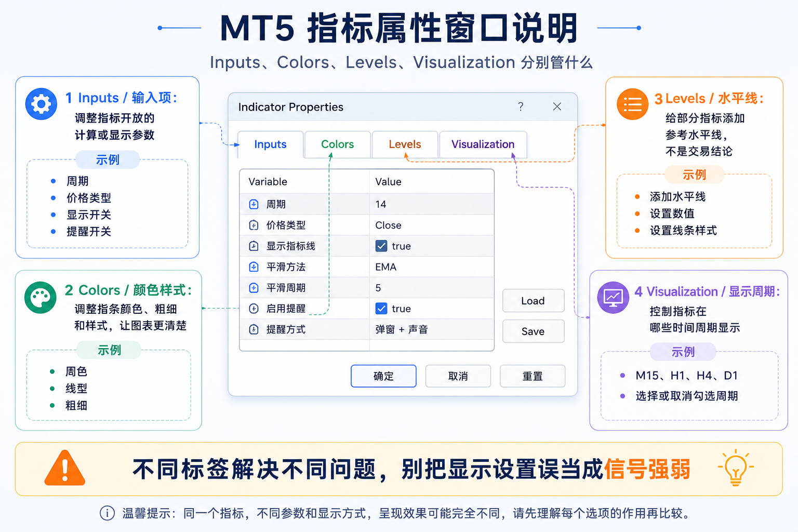Click 线型 in Colors examples
This screenshot has width=798, height=532.
(x=76, y=388)
